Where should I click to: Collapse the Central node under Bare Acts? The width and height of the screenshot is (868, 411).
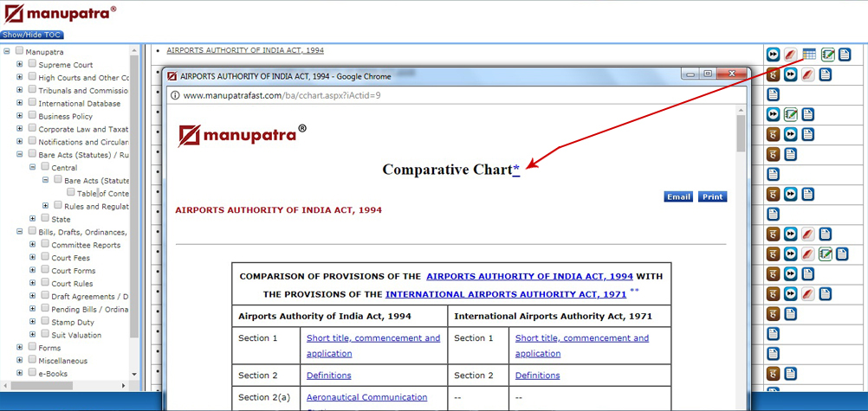(x=33, y=167)
